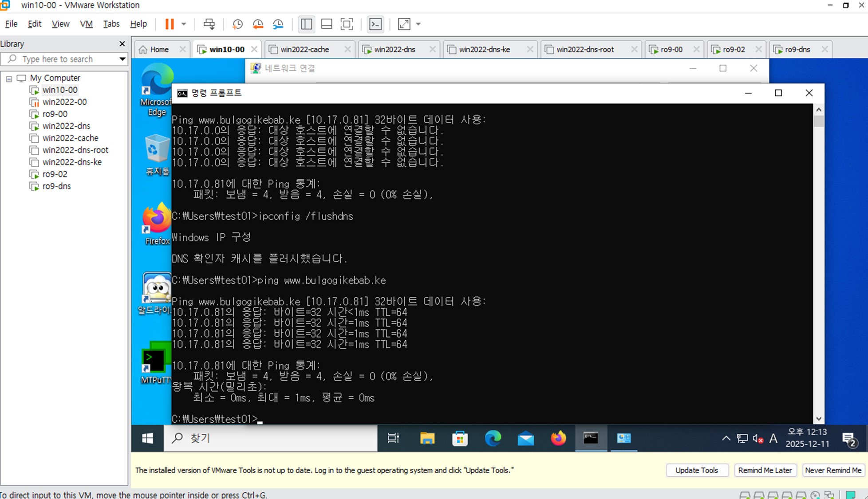
Task: Open the console view icon
Action: 375,24
